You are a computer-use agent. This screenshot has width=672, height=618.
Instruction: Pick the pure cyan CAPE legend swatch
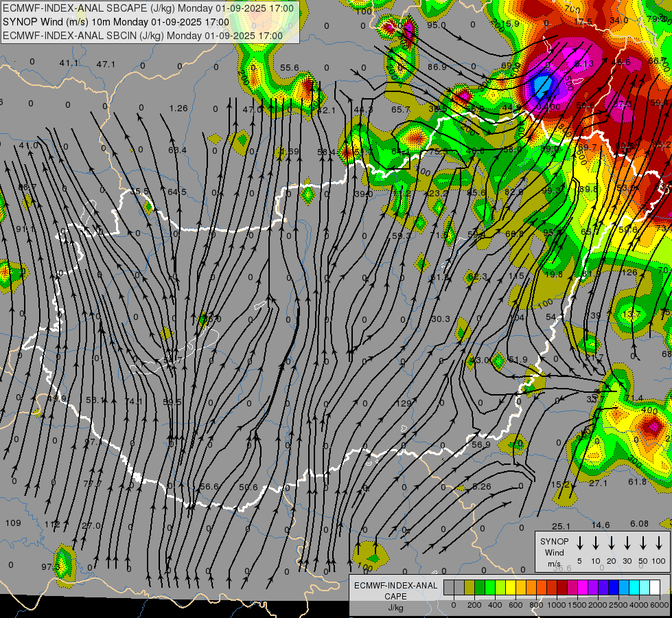[x=634, y=587]
